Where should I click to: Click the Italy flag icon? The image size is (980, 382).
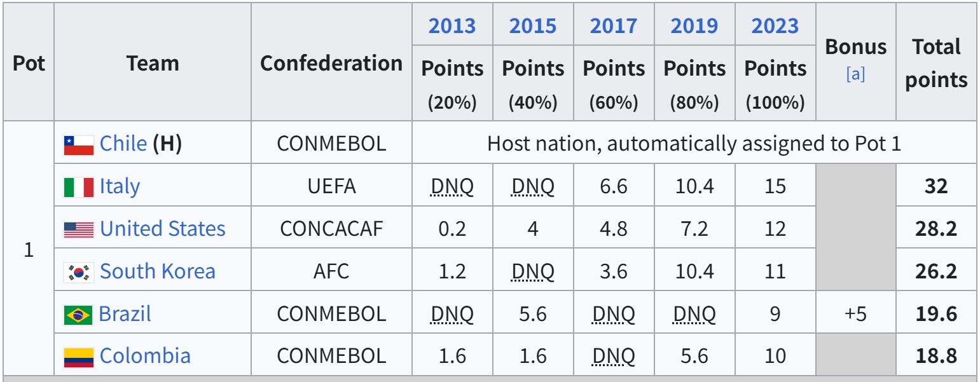click(79, 187)
